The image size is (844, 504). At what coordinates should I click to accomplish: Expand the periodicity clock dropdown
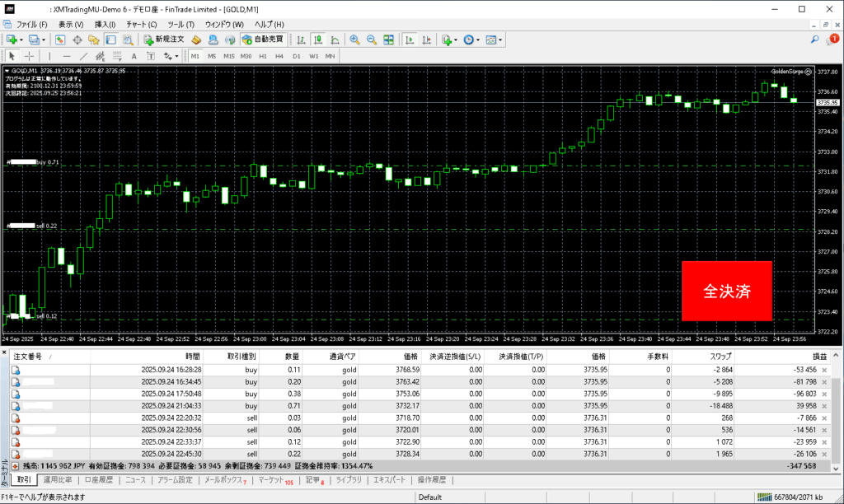pyautogui.click(x=478, y=40)
